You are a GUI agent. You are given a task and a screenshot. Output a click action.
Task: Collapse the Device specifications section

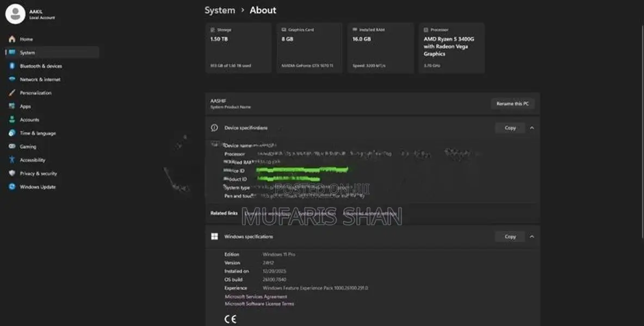532,128
